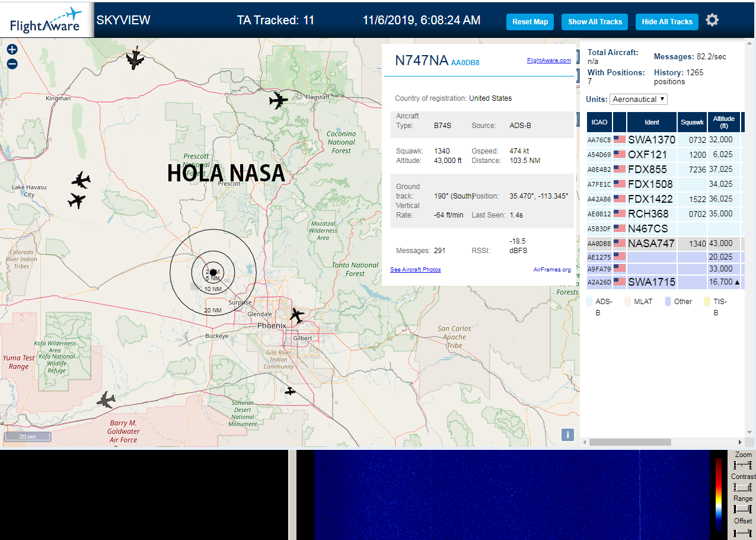Zoom in the map with the plus button
756x540 pixels.
click(x=12, y=49)
